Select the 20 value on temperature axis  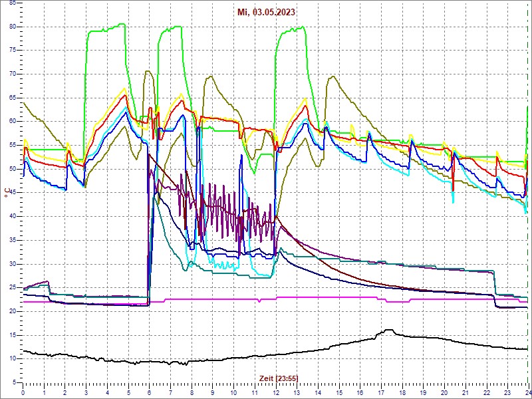click(12, 311)
